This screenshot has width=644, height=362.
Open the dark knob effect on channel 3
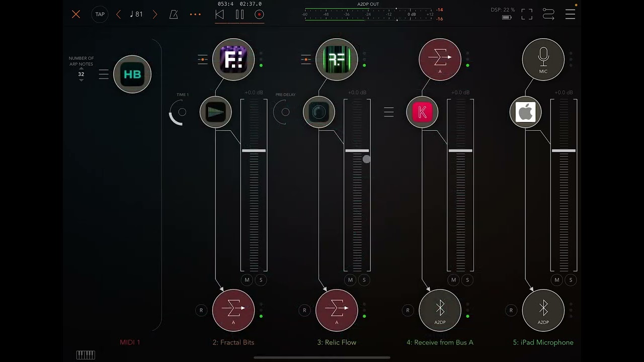coord(319,112)
